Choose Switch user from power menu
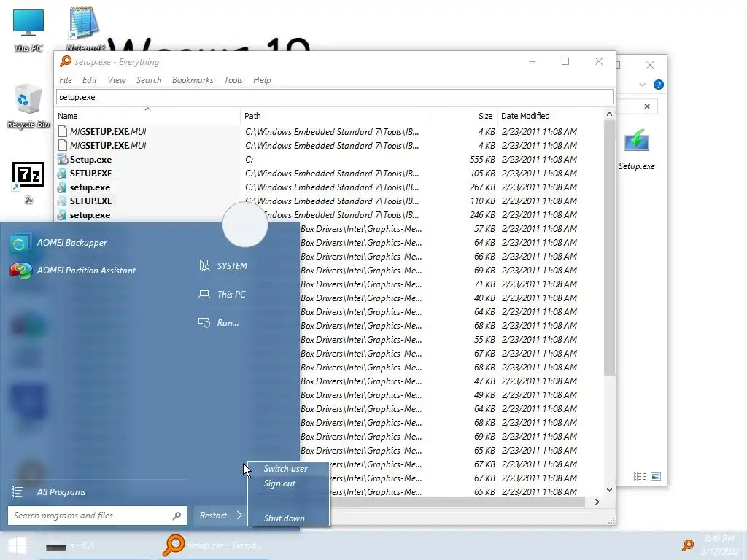 pyautogui.click(x=287, y=469)
